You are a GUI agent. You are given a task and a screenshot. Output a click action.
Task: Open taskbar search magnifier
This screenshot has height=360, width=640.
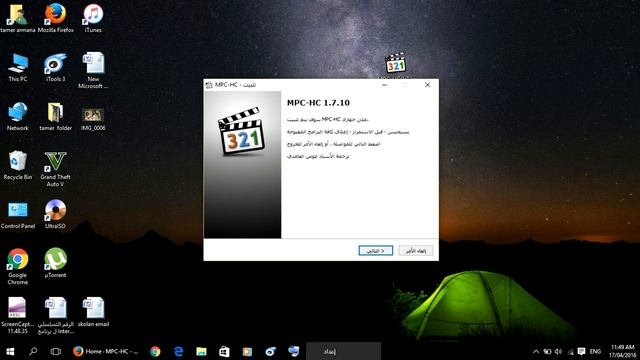pyautogui.click(x=33, y=351)
